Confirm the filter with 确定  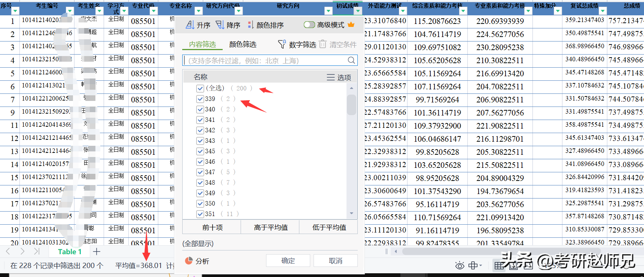pos(288,261)
